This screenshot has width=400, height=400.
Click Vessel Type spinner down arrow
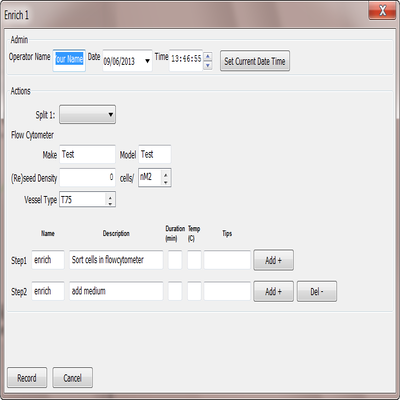pyautogui.click(x=110, y=203)
